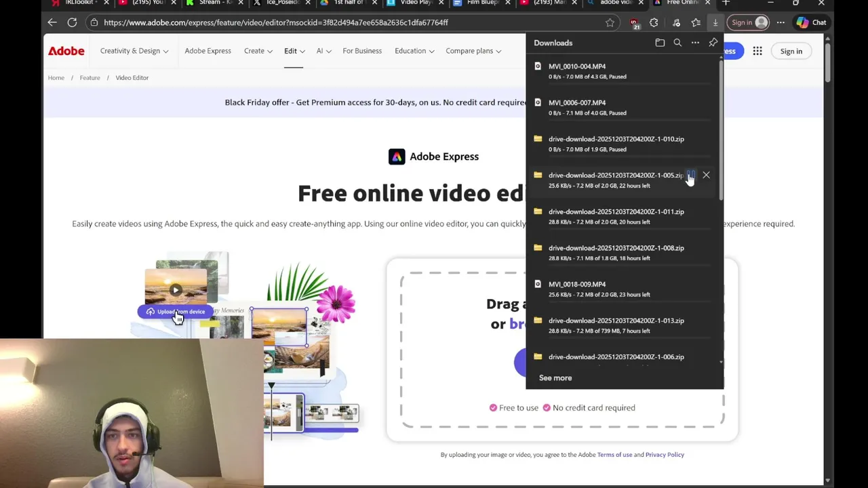Click the media control music note icon

point(676,22)
